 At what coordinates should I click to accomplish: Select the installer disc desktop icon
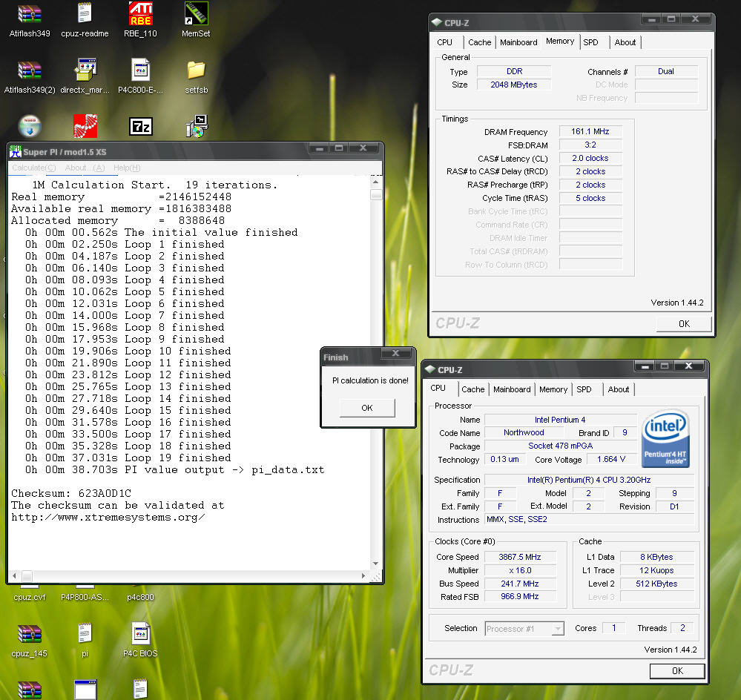pos(197,126)
